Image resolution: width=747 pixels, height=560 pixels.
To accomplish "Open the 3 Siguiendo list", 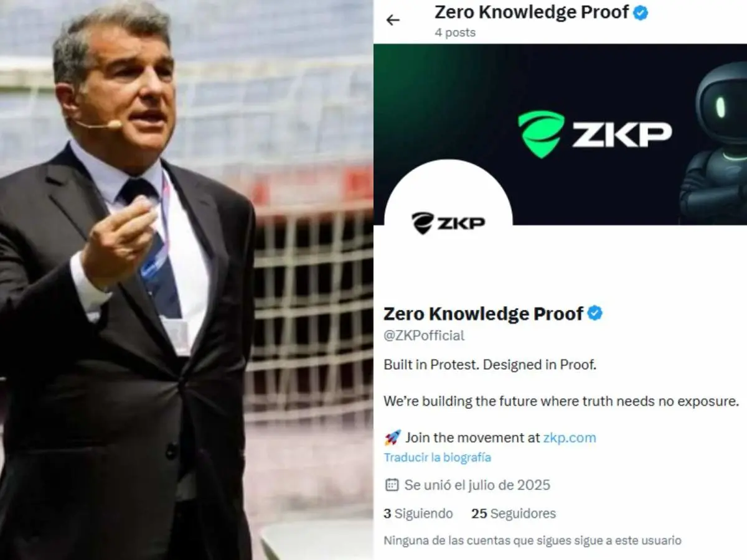I will click(418, 513).
